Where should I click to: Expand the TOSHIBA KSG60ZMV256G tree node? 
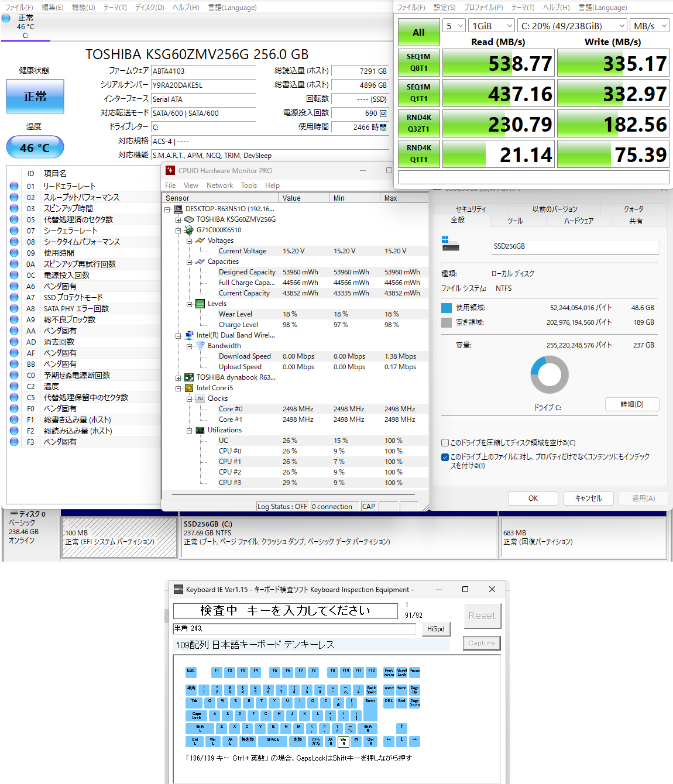pos(178,220)
